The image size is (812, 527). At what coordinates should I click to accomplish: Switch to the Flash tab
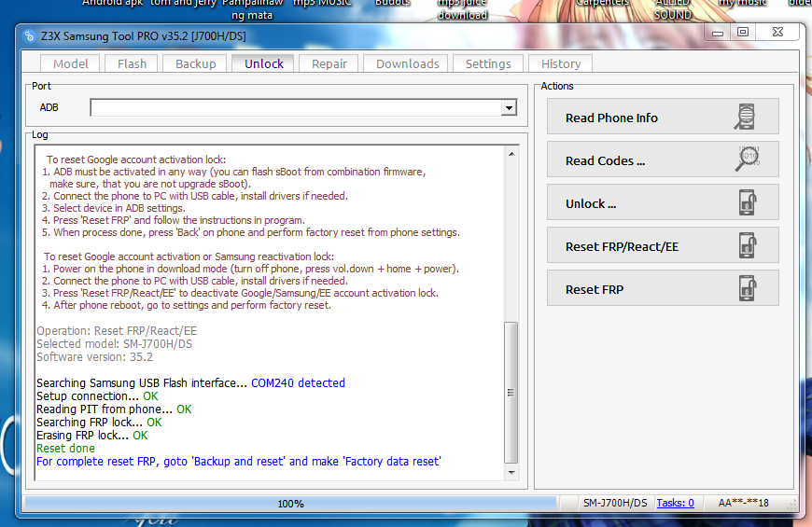(132, 63)
